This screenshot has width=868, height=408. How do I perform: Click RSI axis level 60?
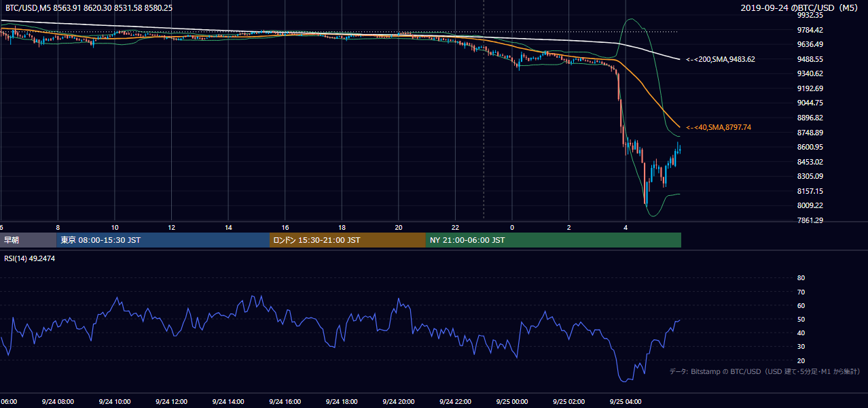pos(801,305)
